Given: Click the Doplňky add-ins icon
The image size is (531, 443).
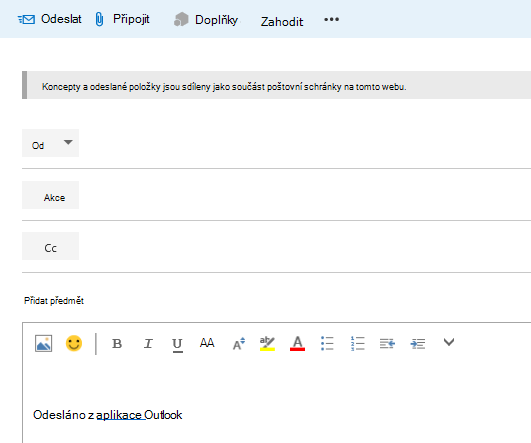Looking at the screenshot, I should (181, 19).
